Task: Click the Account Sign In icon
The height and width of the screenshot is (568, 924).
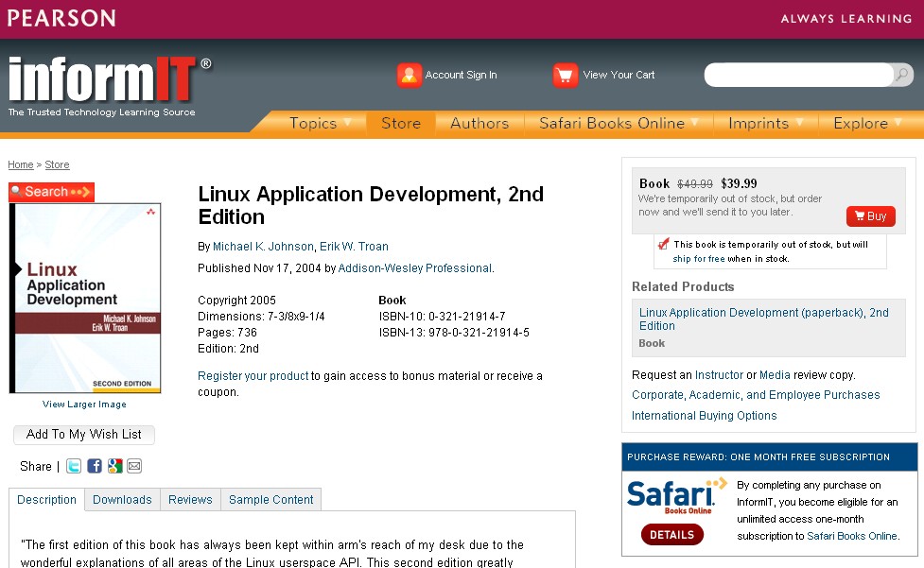Action: point(409,76)
